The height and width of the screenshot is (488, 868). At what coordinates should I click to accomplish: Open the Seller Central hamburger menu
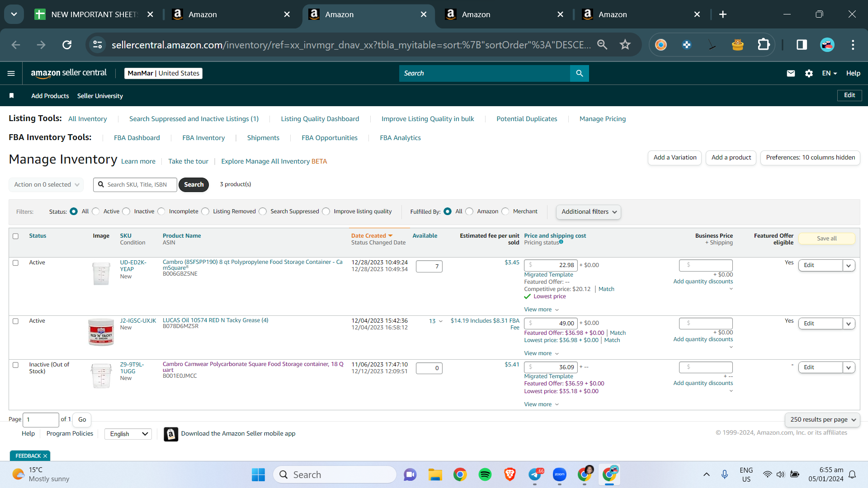coord(11,73)
